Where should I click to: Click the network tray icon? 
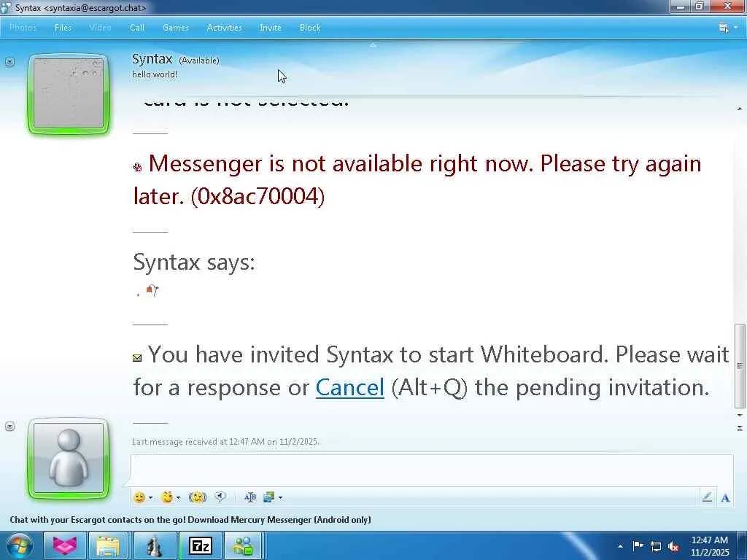[656, 547]
